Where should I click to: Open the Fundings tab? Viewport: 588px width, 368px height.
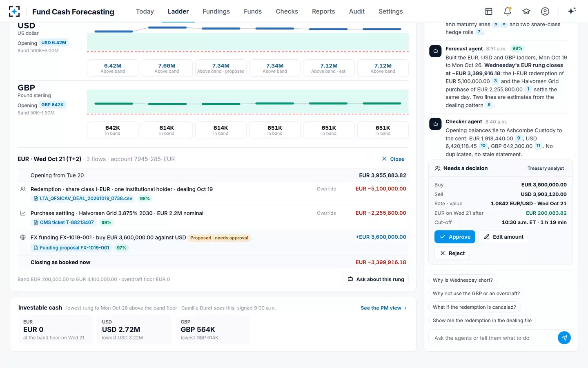[x=216, y=11]
